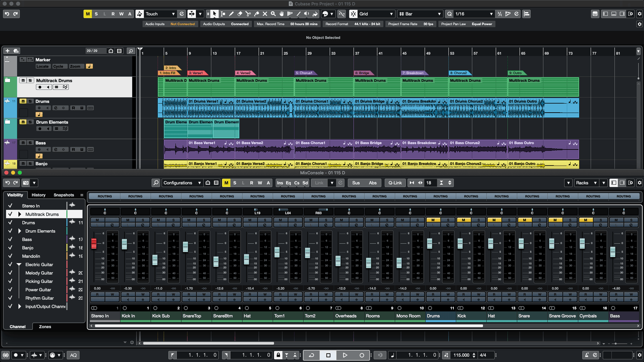Pick the Zoom magnifier tool

coord(273,14)
